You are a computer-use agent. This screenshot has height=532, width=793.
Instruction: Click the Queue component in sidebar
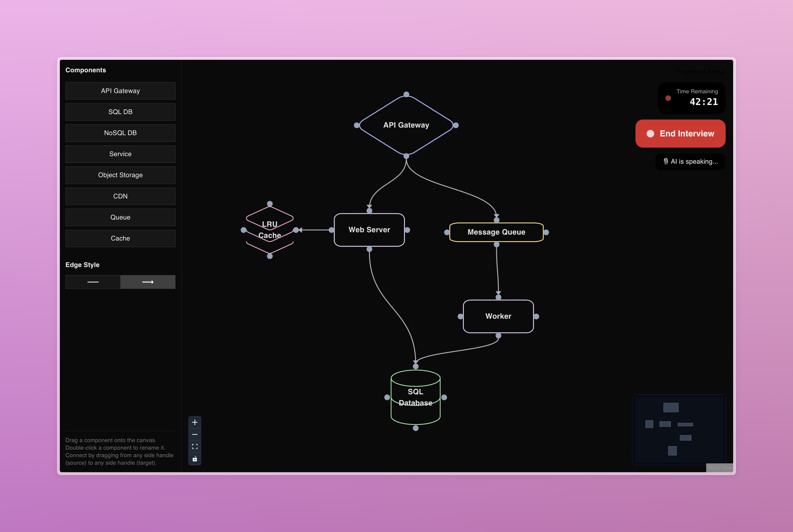120,217
